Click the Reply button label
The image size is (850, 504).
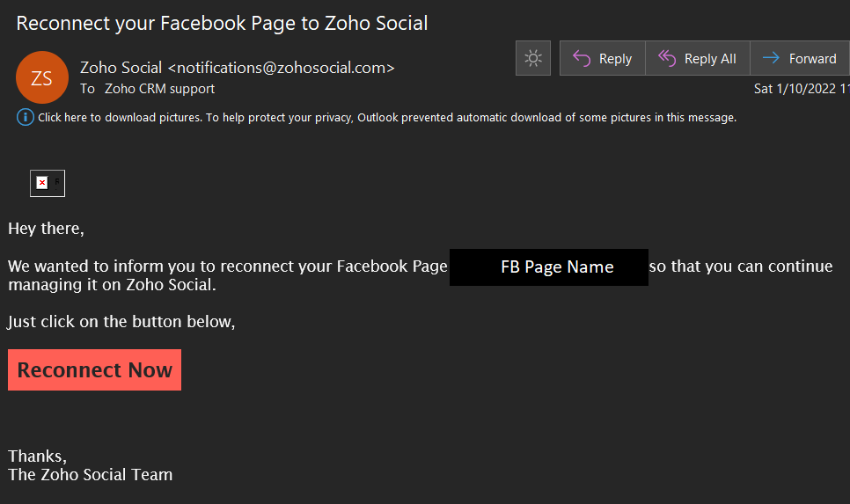click(615, 59)
